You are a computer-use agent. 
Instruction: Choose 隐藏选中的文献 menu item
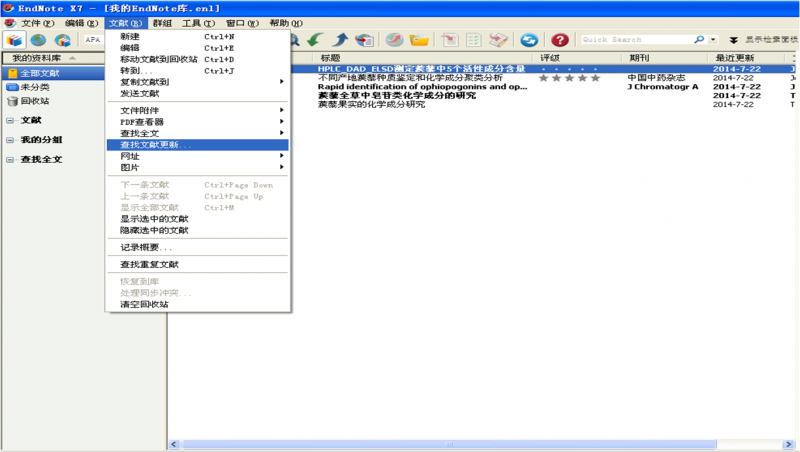click(197, 230)
